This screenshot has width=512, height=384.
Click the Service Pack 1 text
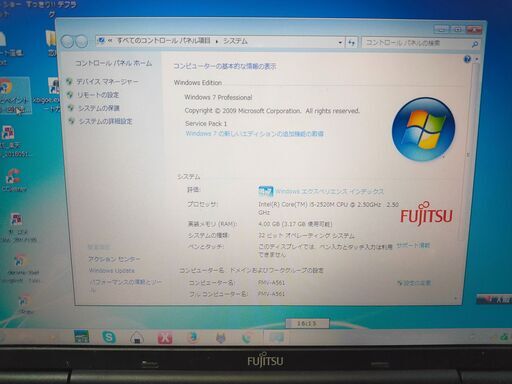coord(206,124)
